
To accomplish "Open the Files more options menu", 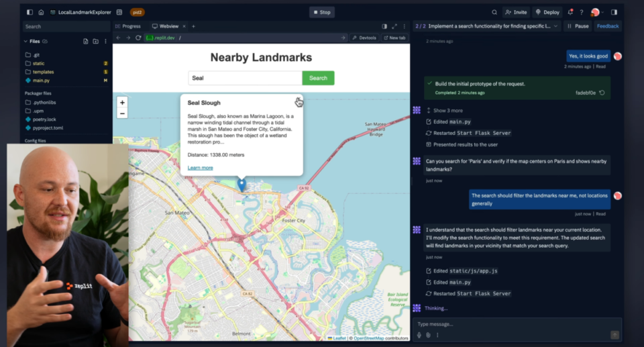I will pyautogui.click(x=105, y=41).
